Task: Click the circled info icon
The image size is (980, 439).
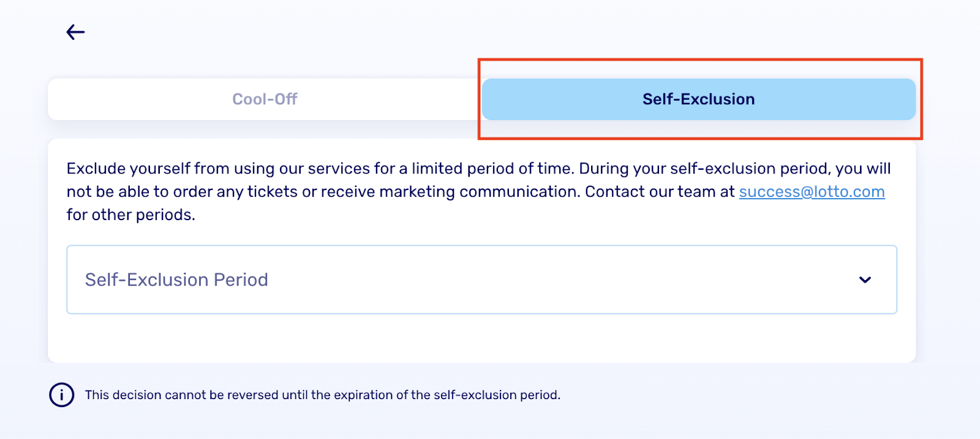Action: (61, 395)
